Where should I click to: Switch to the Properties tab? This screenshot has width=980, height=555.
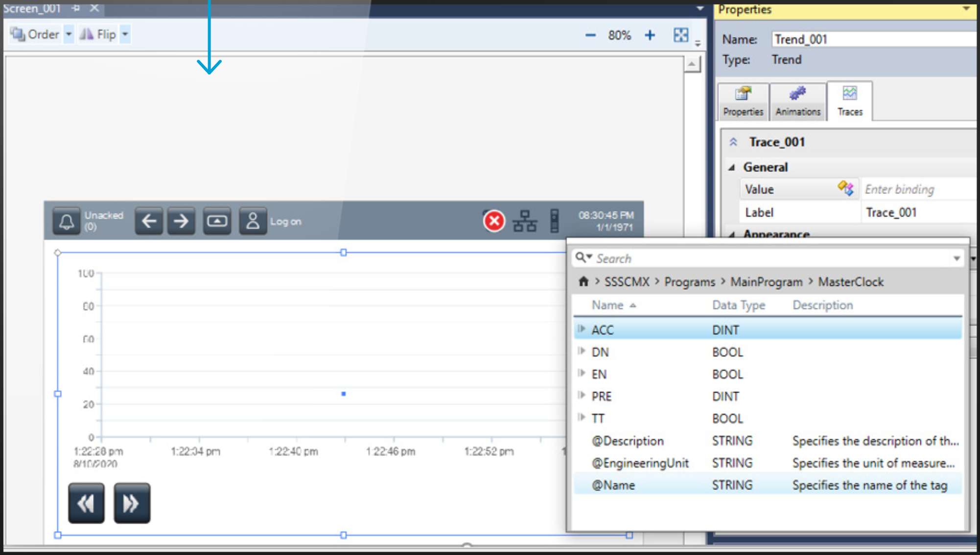click(743, 101)
